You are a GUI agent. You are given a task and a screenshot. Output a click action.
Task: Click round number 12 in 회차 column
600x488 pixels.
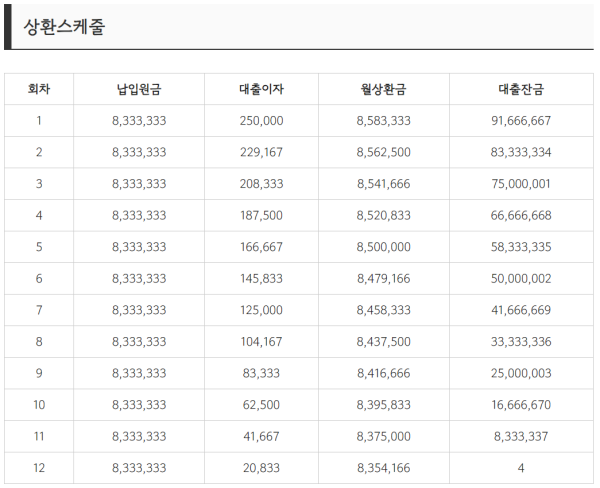(x=39, y=468)
